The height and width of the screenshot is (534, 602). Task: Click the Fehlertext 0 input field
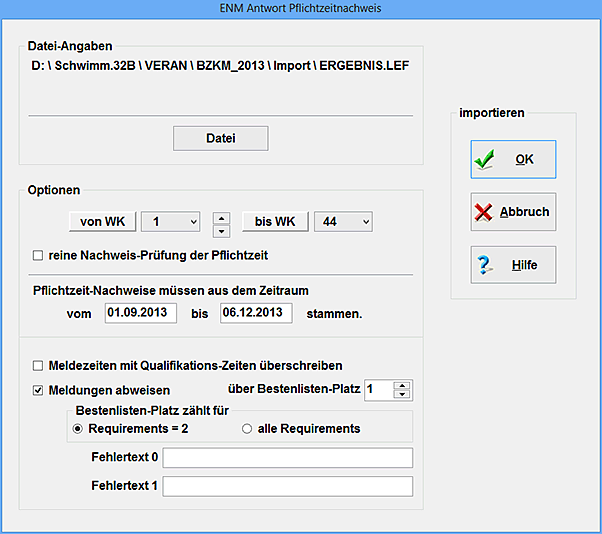point(287,458)
